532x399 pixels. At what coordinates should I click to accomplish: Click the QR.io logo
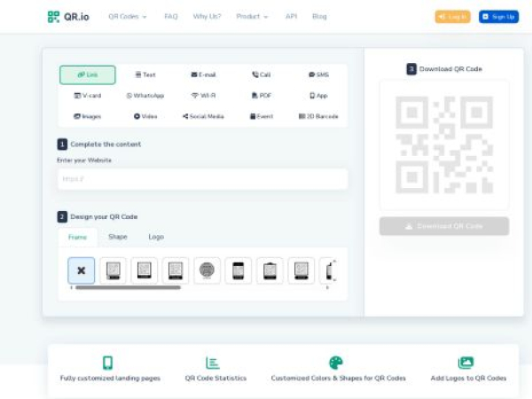68,16
